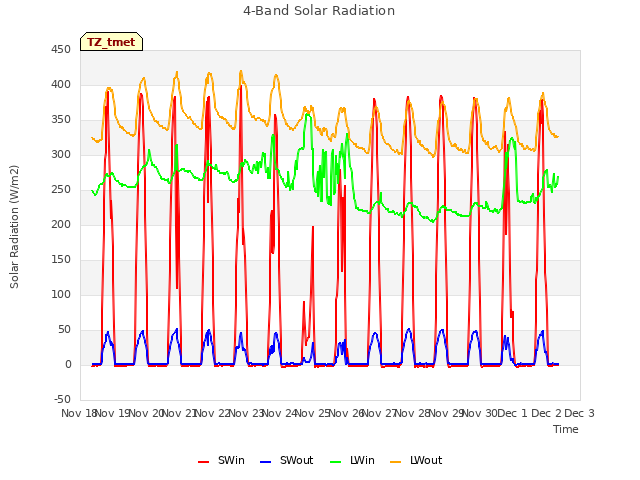640x480 pixels.
Task: Click the Nov 18 x-axis tick label
Action: coord(79,413)
